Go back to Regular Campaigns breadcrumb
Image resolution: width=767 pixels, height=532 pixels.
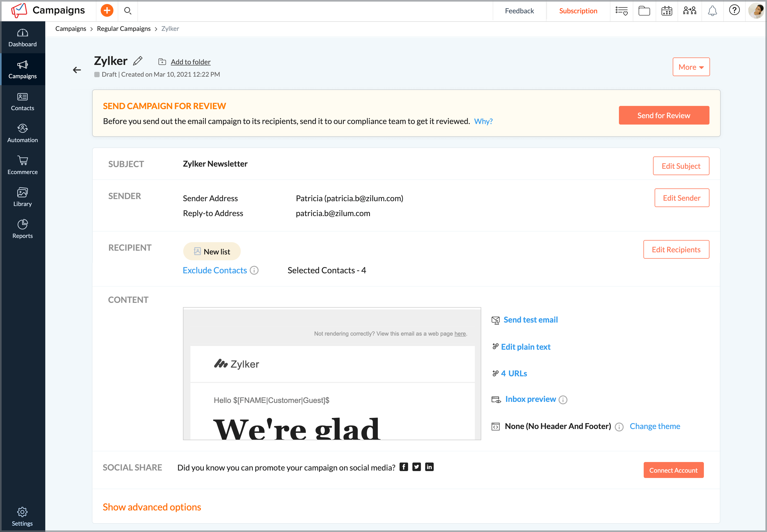pos(124,29)
